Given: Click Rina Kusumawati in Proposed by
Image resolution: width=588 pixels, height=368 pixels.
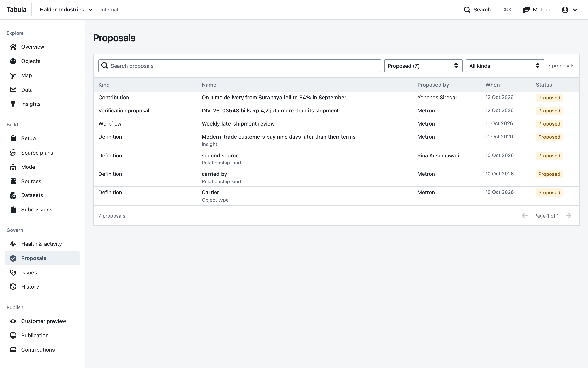Looking at the screenshot, I should click(x=438, y=156).
